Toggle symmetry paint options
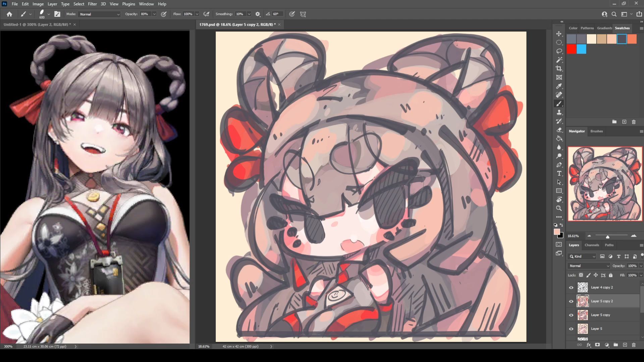Image resolution: width=644 pixels, height=362 pixels. pyautogui.click(x=303, y=14)
